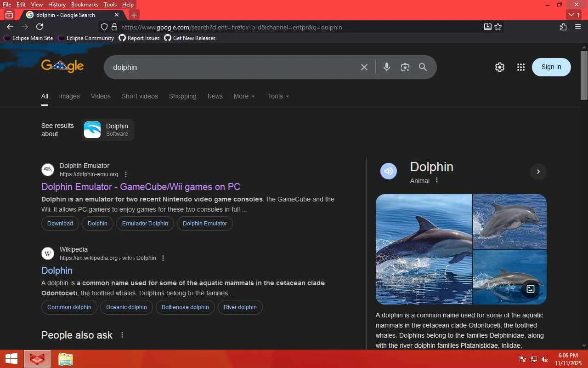Open options next to People also ask
Image resolution: width=588 pixels, height=368 pixels.
click(122, 335)
